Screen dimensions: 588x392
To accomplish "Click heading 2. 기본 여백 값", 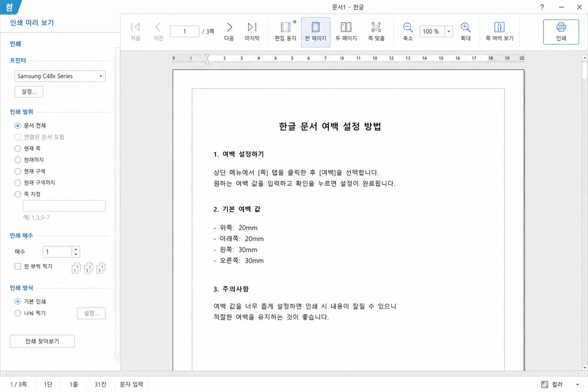I will [237, 209].
